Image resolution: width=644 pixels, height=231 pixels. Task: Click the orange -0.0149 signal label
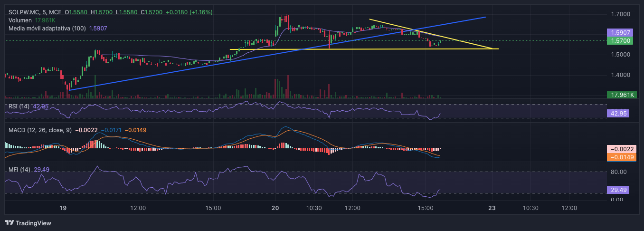621,157
